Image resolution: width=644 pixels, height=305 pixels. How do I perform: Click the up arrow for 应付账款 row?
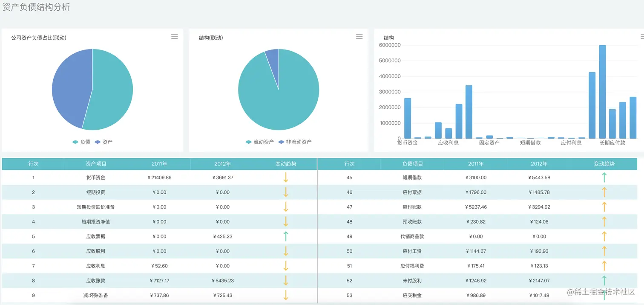point(604,206)
